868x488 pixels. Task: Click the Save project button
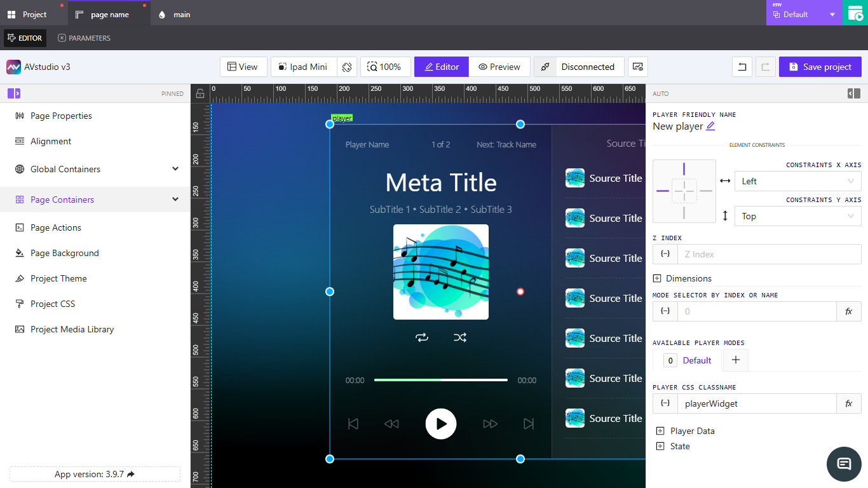click(x=820, y=67)
